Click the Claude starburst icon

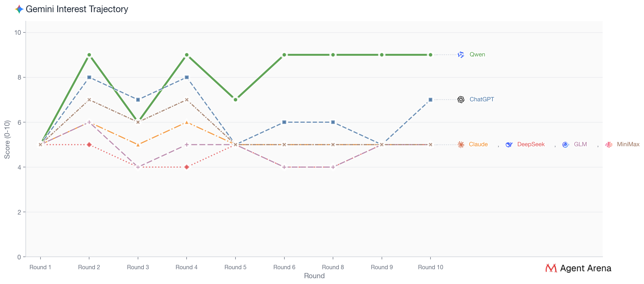point(461,144)
